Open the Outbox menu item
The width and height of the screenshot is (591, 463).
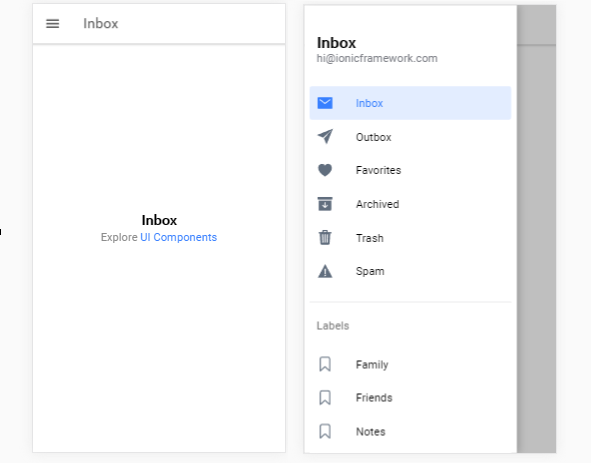(x=410, y=136)
